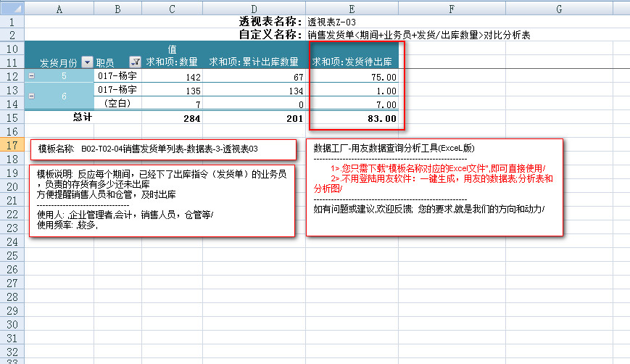The width and height of the screenshot is (630, 364).
Task: Select row 1 header
Action: click(x=12, y=22)
